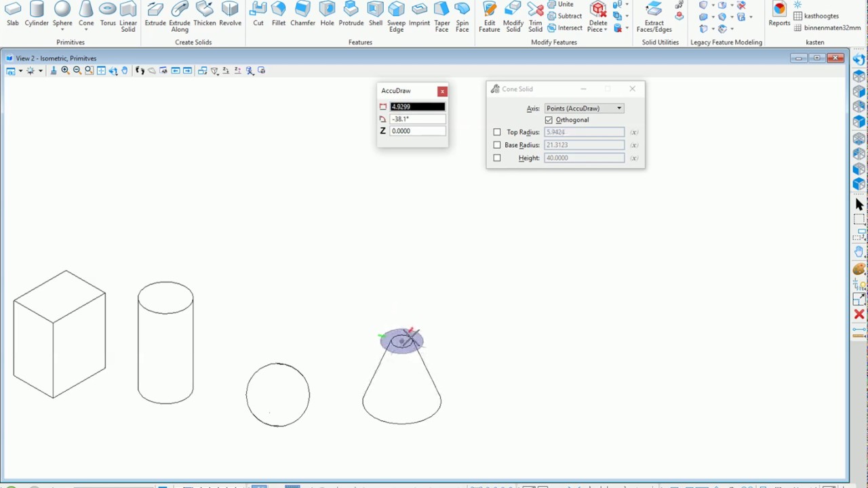The height and width of the screenshot is (488, 868).
Task: Close the AccuDraw window
Action: pyautogui.click(x=442, y=91)
